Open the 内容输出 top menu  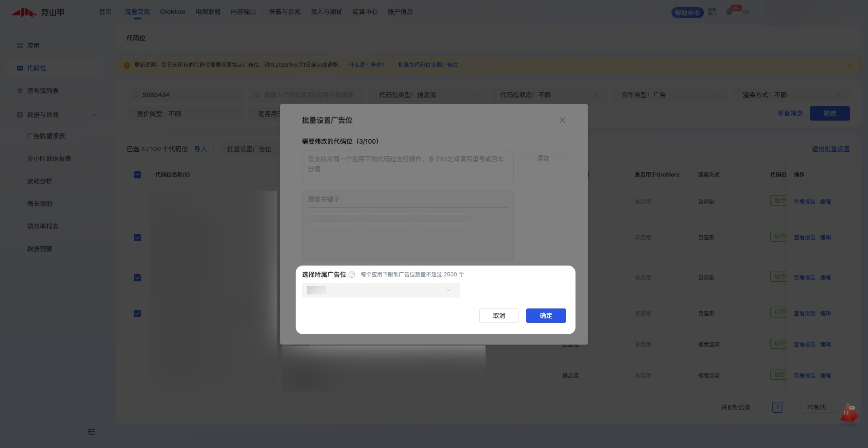(243, 12)
